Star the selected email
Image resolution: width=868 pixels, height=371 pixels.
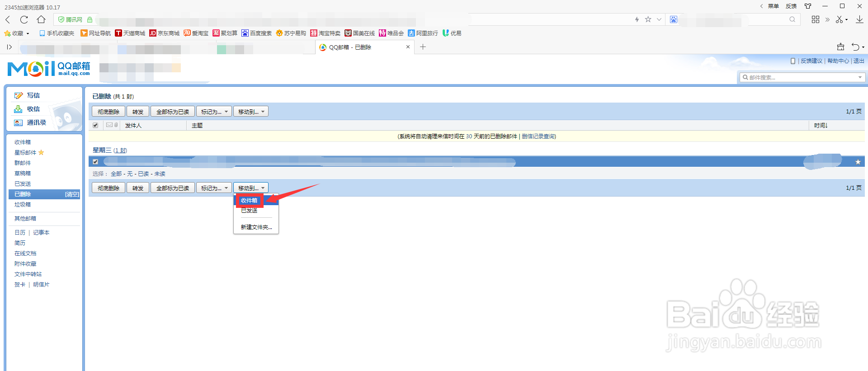(858, 162)
